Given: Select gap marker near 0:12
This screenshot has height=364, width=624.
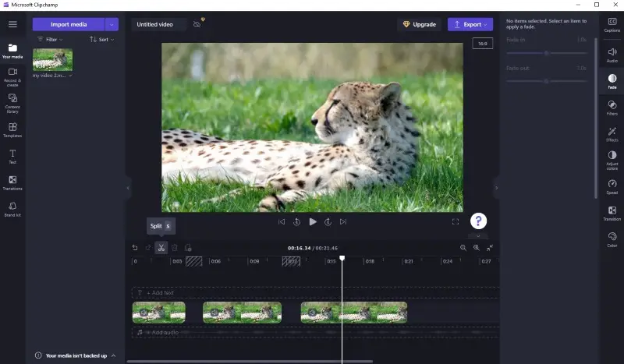Looking at the screenshot, I should point(291,261).
